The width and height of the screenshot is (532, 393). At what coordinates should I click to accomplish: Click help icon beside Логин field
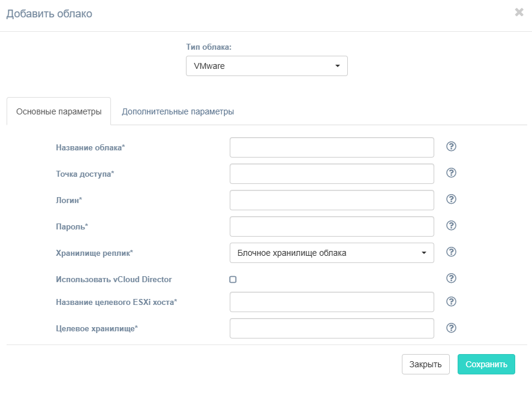click(x=451, y=199)
